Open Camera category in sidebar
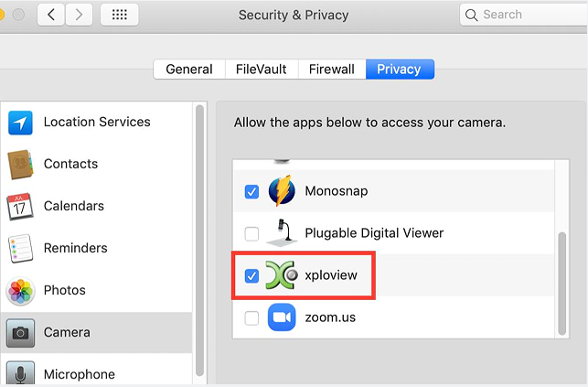 (97, 332)
